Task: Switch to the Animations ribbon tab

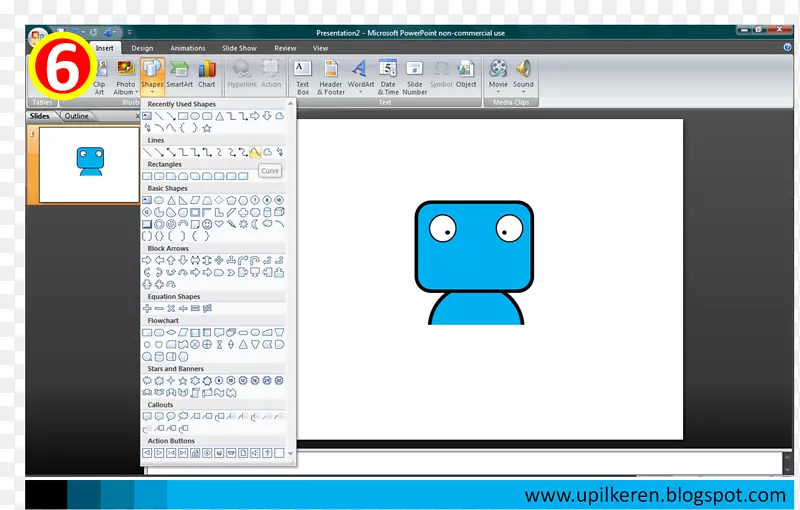Action: 187,48
